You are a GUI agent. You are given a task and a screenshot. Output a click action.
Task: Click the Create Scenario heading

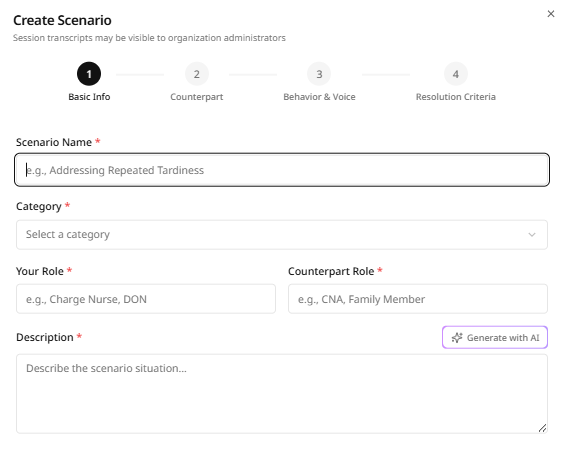click(x=62, y=20)
